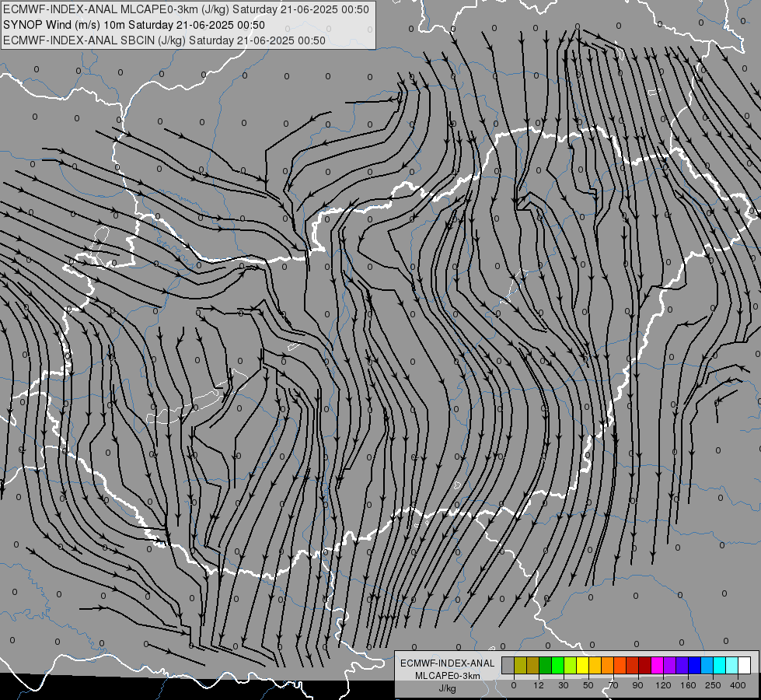The width and height of the screenshot is (761, 700).
Task: Click the brownish-gold legend swatch
Action: pos(533,665)
